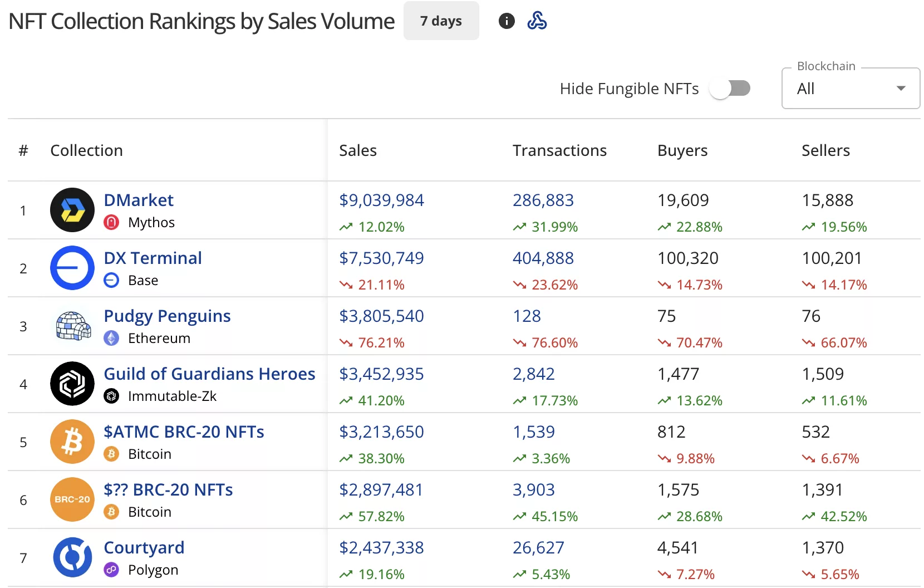Click the Guild of Guardians Heroes logo
Viewport: 924px width, 588px height.
pos(72,384)
